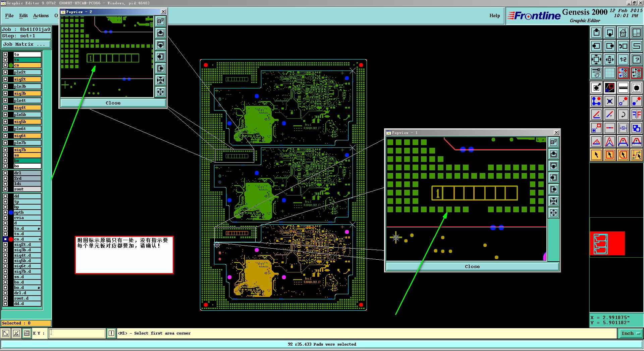Open the Help menu
644x351 pixels.
click(x=494, y=15)
